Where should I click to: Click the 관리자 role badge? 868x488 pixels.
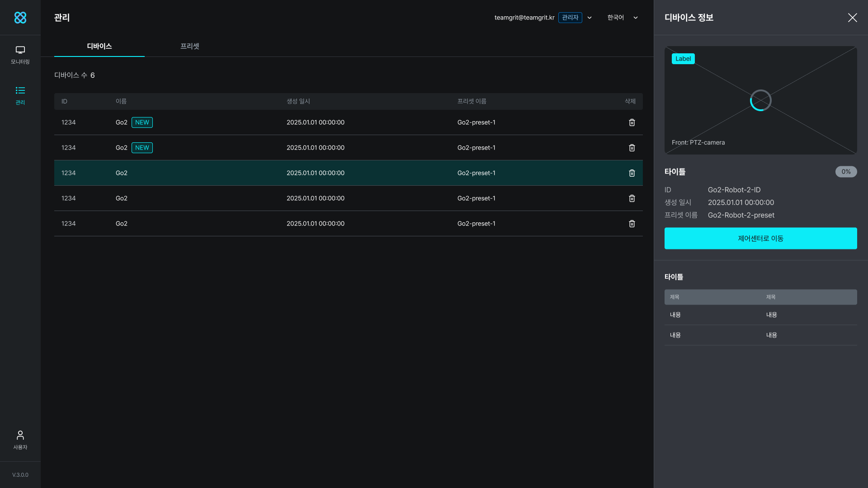(x=570, y=18)
